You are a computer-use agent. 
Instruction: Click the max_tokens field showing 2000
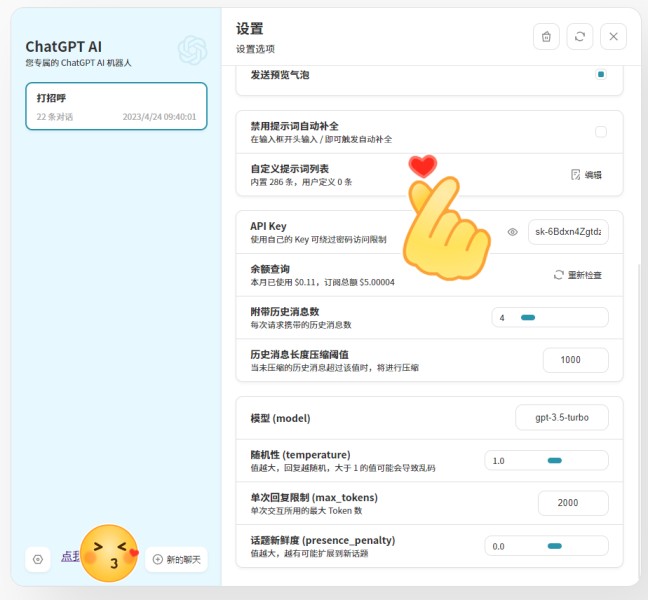pyautogui.click(x=573, y=503)
